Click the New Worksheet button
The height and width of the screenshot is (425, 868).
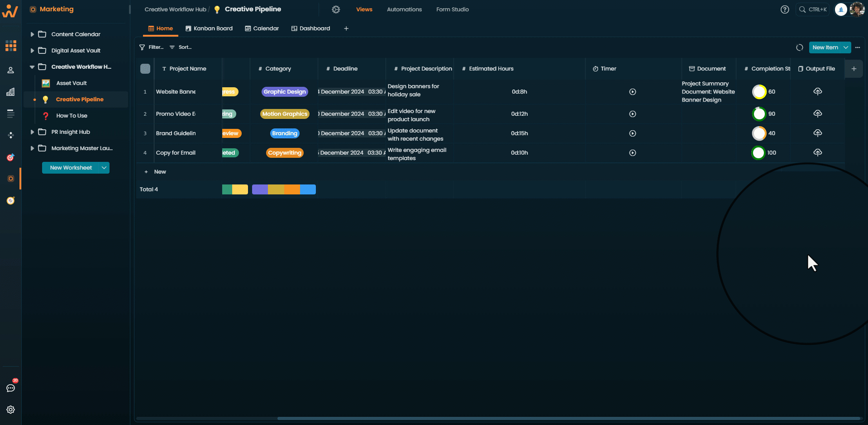71,168
